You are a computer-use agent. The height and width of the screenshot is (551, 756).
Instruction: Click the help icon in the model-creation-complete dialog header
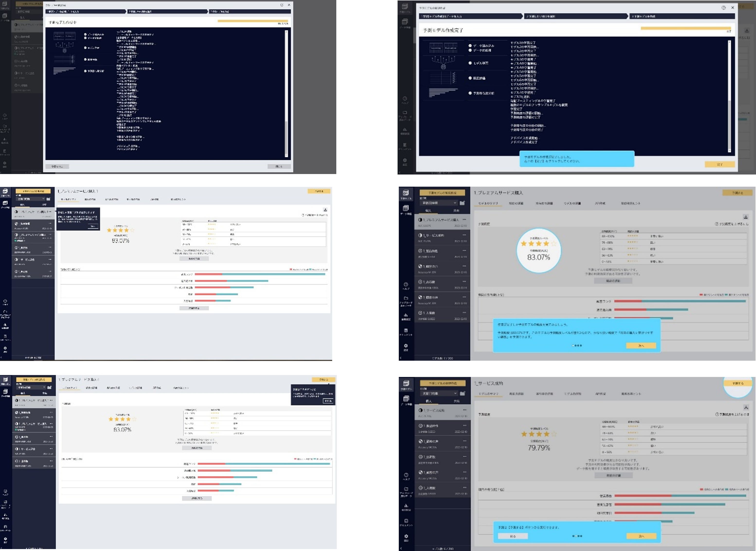point(723,8)
